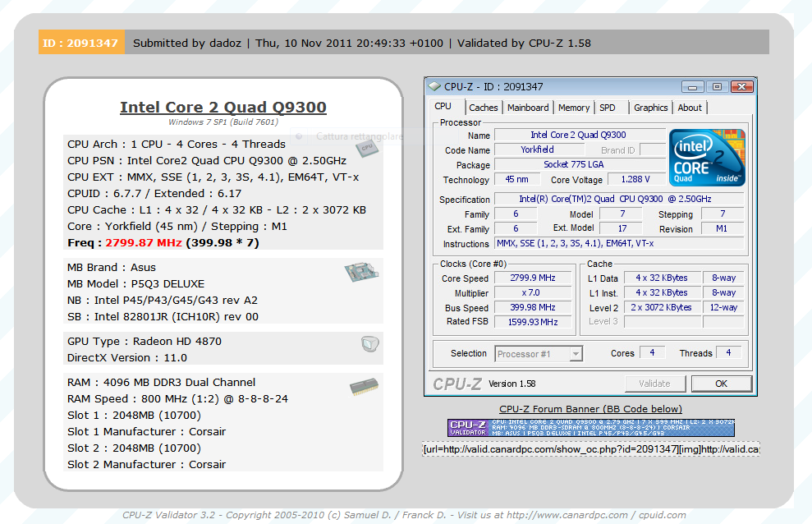Switch to the Memory tab
Screen dimensions: 812x524
coord(574,108)
